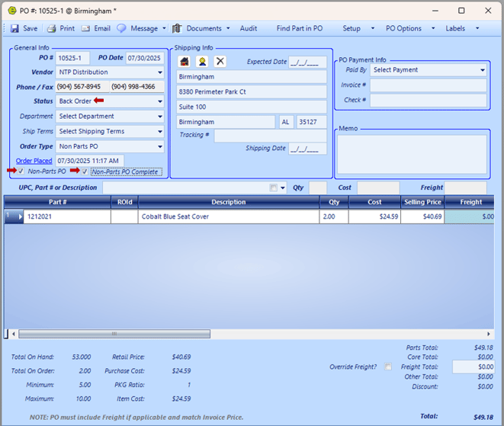
Task: Click the Documents toolbar label
Action: pyautogui.click(x=204, y=28)
